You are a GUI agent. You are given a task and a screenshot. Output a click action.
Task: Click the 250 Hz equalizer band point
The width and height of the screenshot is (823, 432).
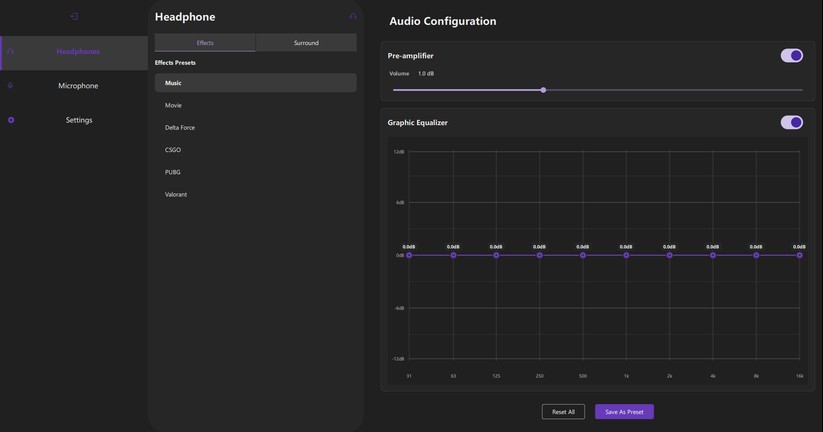tap(540, 256)
